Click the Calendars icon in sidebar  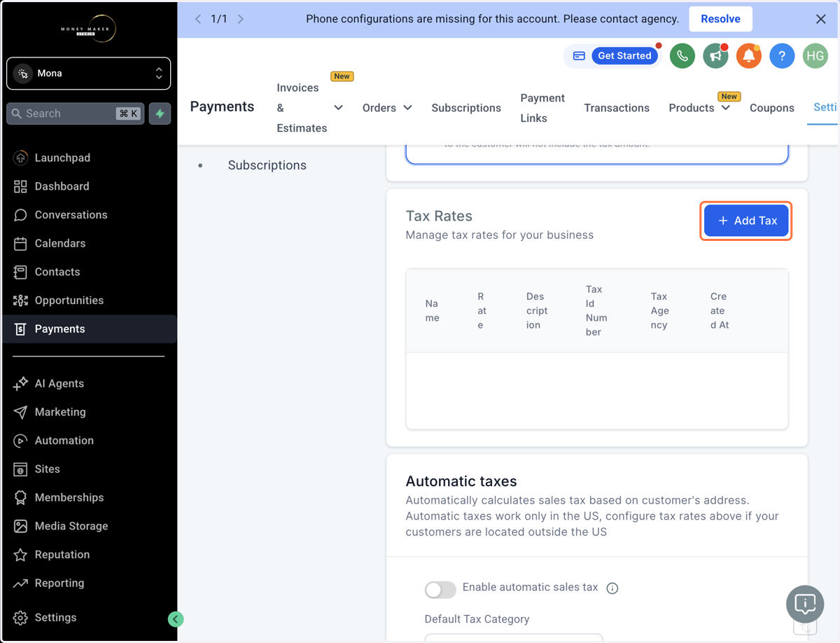tap(20, 244)
